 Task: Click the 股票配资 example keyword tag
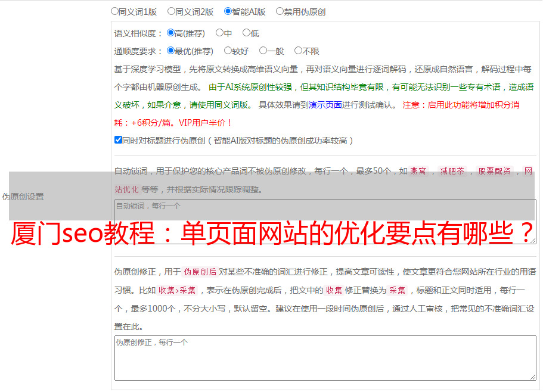495,171
